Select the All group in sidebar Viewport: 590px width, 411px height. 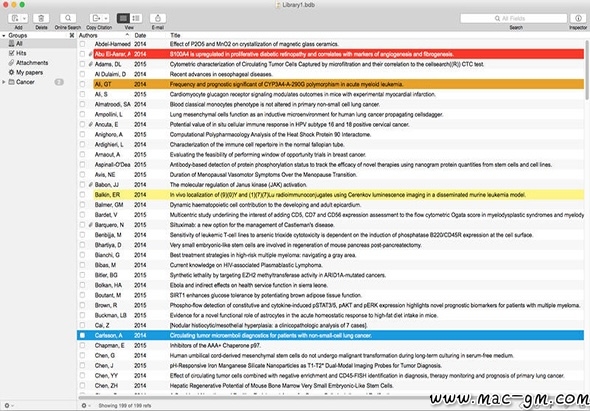pos(38,44)
